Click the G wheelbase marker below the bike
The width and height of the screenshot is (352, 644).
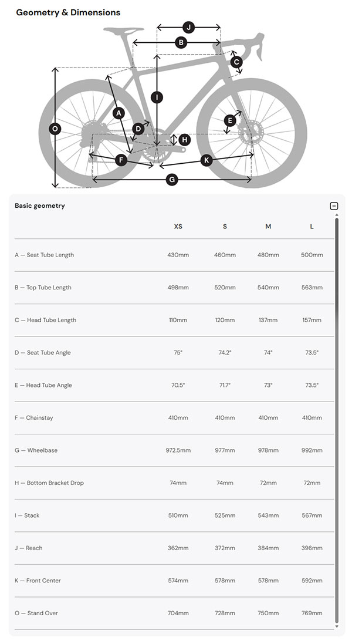(x=172, y=180)
